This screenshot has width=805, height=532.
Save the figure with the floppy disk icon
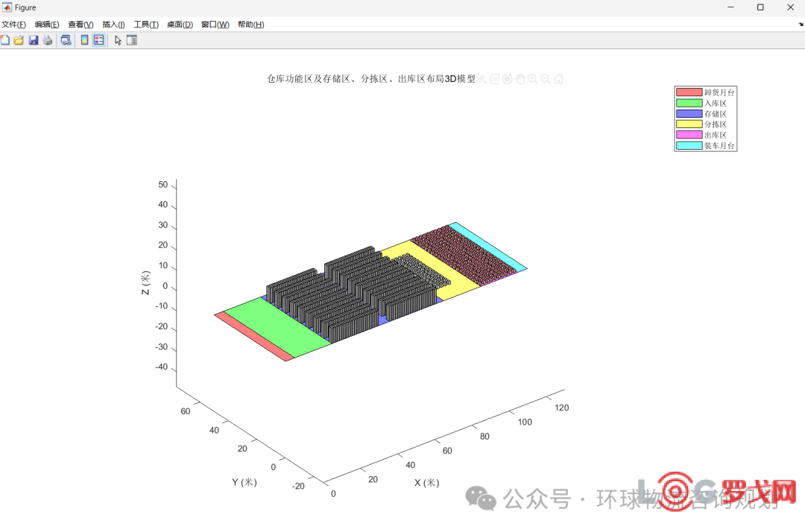34,40
